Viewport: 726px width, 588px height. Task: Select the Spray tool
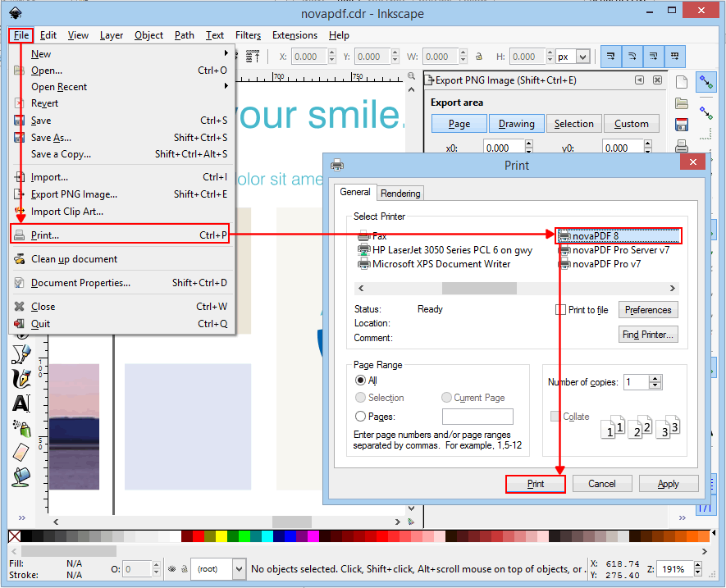(x=21, y=428)
